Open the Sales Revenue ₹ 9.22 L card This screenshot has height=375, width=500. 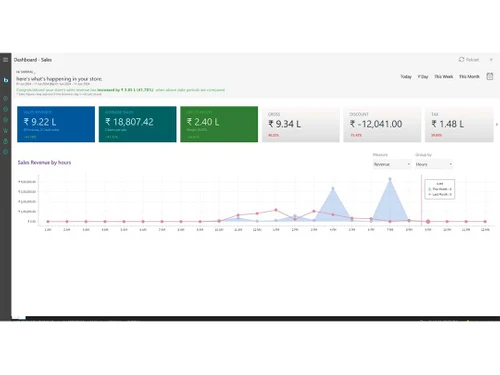56,124
